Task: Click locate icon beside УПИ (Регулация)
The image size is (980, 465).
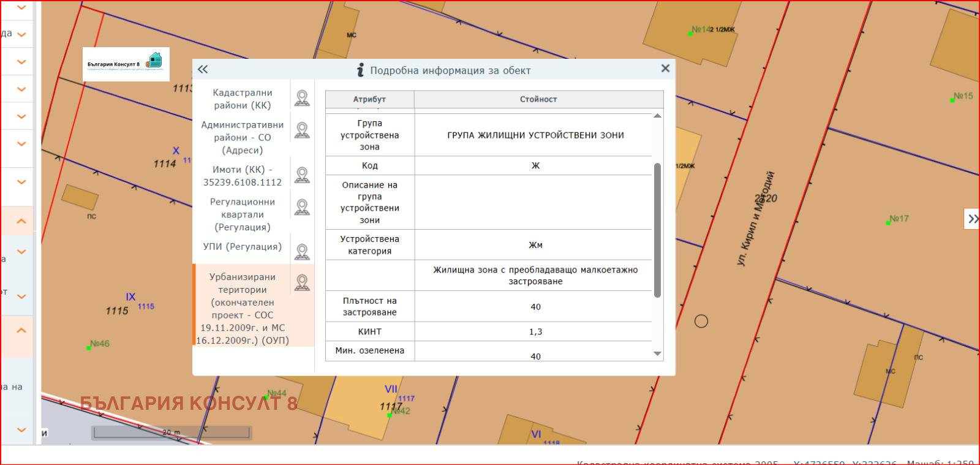Action: pyautogui.click(x=302, y=252)
